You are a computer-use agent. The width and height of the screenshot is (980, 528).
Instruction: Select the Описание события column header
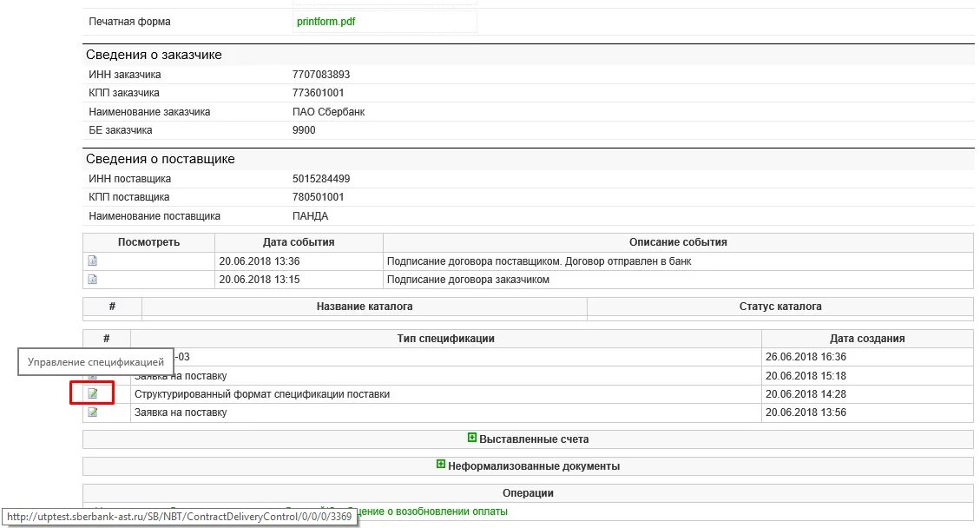pos(678,242)
